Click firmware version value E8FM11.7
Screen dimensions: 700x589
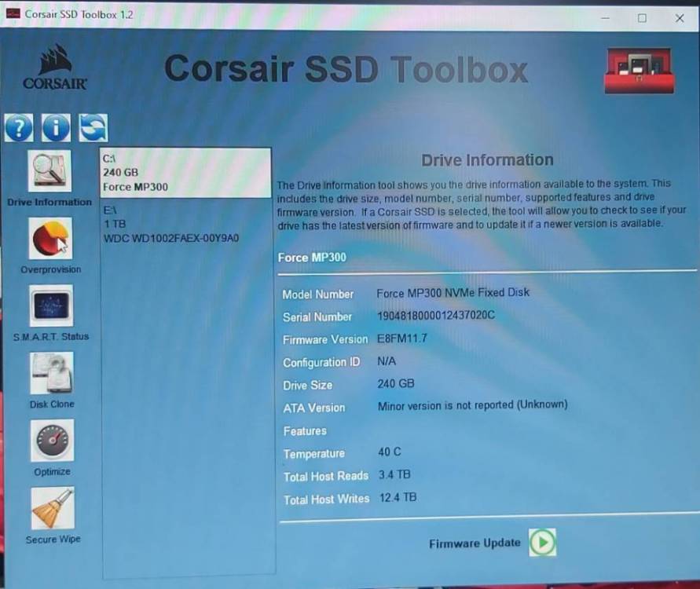(401, 338)
